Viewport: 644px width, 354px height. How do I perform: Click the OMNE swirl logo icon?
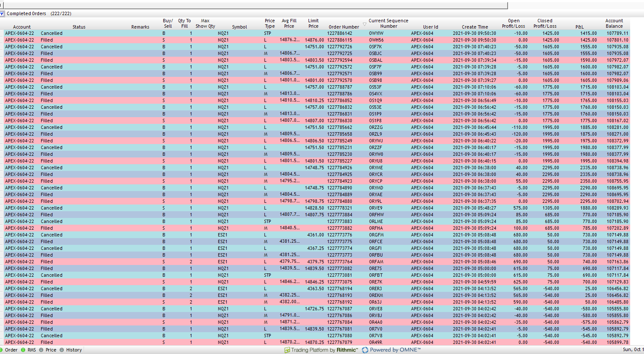point(365,350)
